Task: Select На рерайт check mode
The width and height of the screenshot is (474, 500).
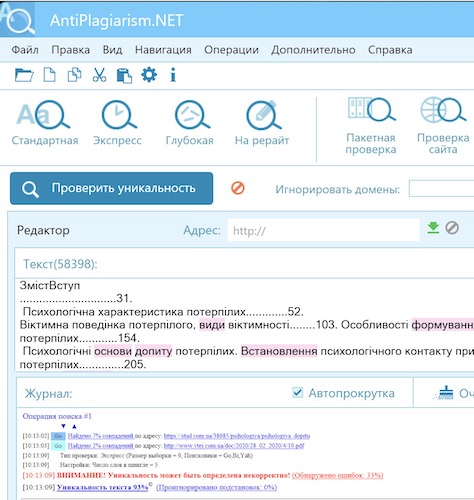Action: click(262, 124)
